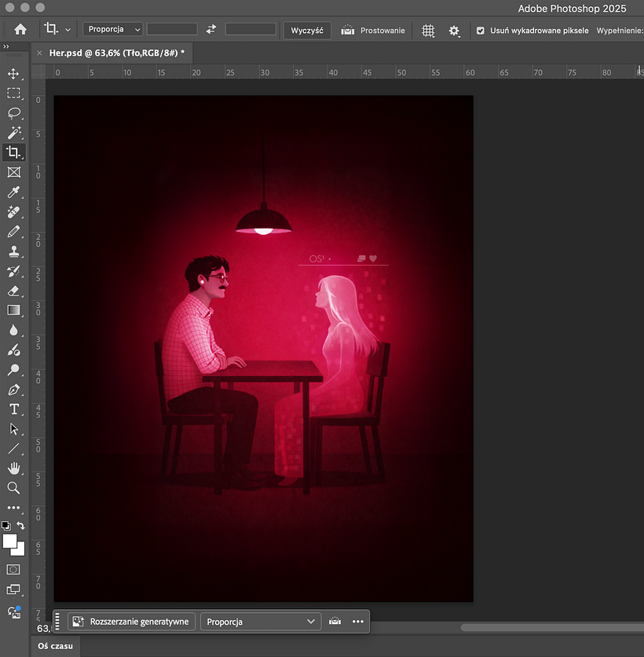Open the Oś czasu panel tab
The width and height of the screenshot is (644, 657).
point(56,645)
